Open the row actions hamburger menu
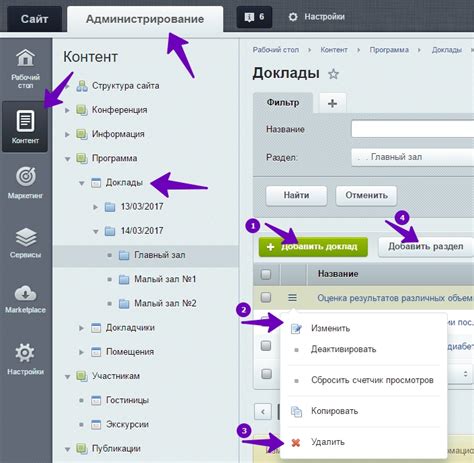474x463 pixels. click(x=292, y=297)
